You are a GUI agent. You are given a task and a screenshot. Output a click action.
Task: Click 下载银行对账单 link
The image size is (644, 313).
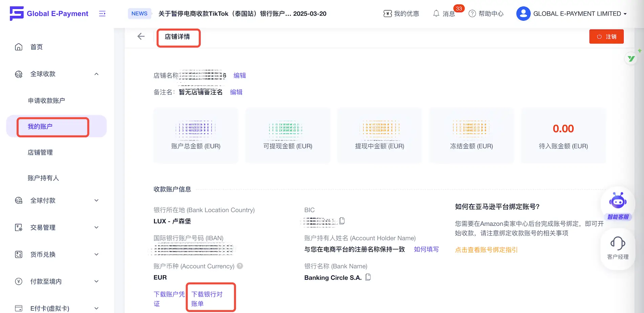tap(207, 299)
